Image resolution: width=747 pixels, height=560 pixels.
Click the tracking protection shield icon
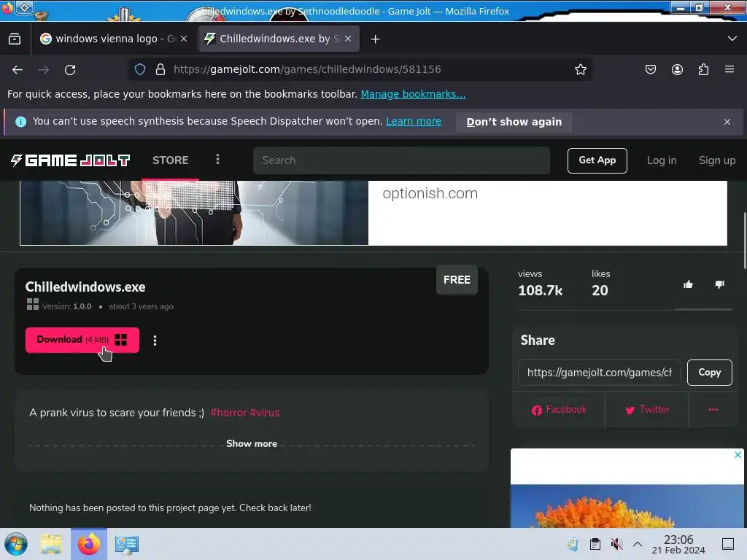tap(139, 69)
